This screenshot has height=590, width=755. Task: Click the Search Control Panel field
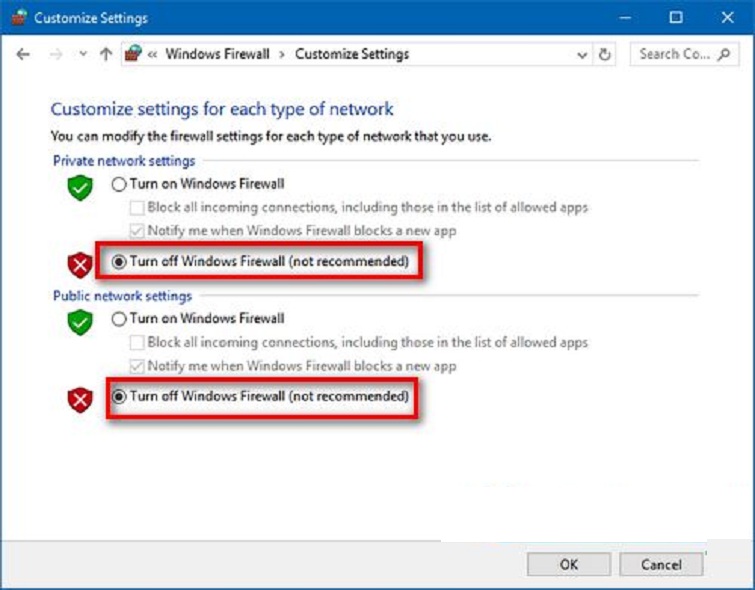coord(674,55)
